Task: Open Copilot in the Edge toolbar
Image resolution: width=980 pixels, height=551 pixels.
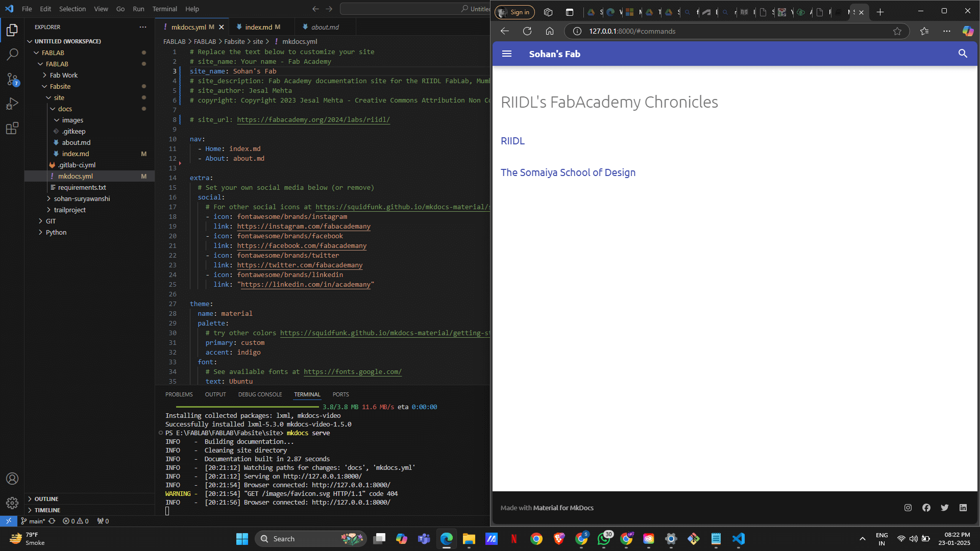Action: click(968, 31)
